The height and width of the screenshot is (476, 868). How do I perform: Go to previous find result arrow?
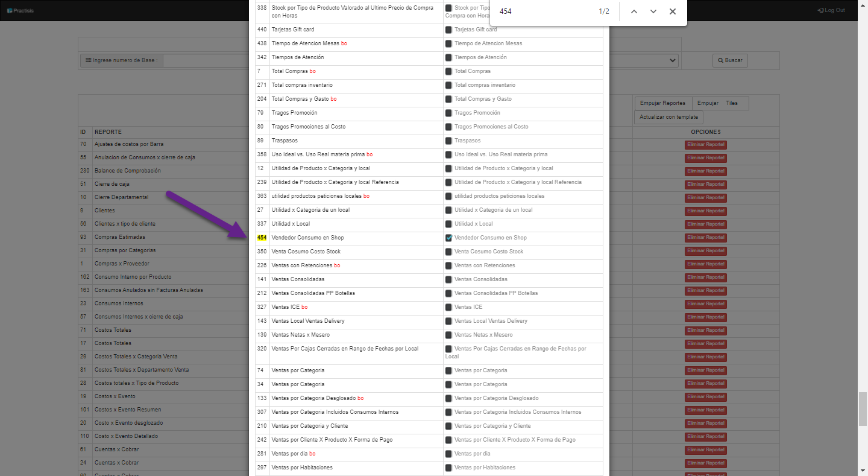click(634, 11)
